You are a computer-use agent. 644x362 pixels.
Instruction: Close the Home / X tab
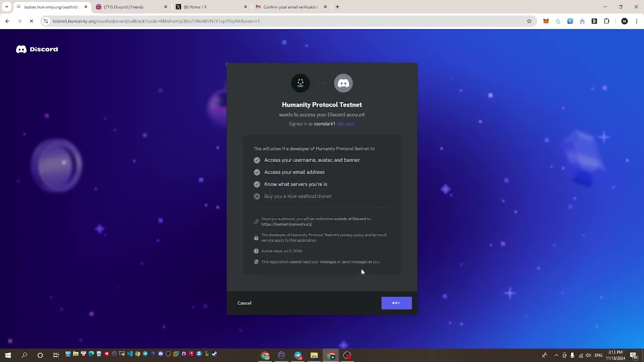(246, 7)
